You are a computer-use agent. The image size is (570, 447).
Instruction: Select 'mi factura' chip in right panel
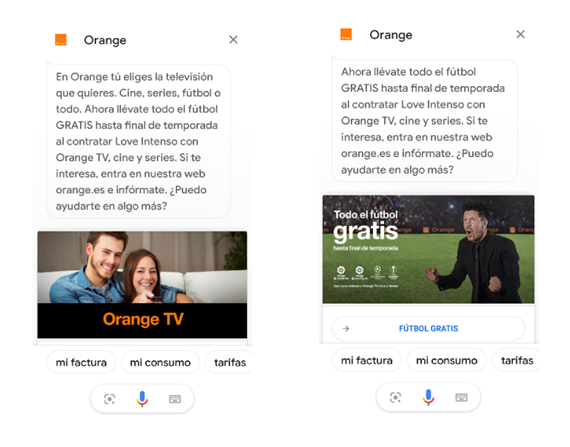[367, 360]
